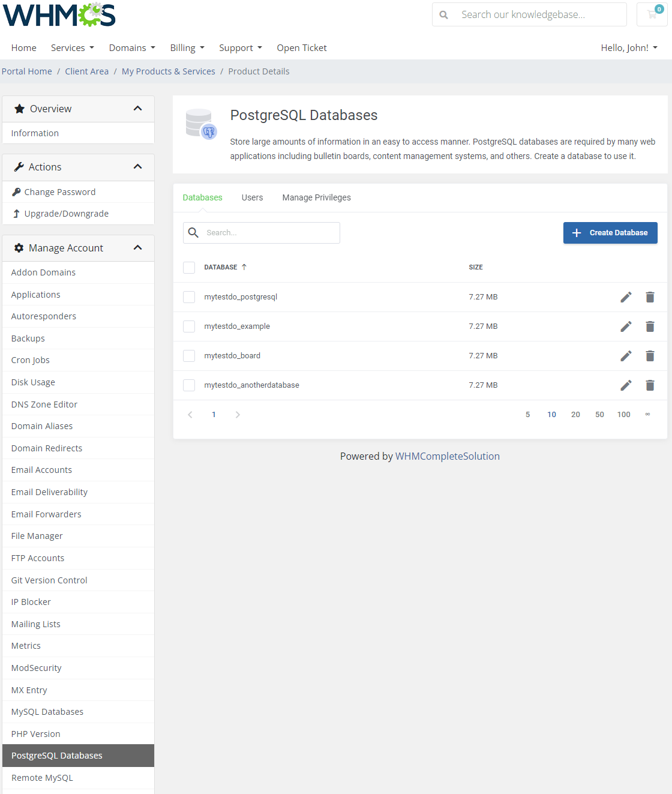Open Information under Overview
Screen dimensions: 672x794
point(78,133)
